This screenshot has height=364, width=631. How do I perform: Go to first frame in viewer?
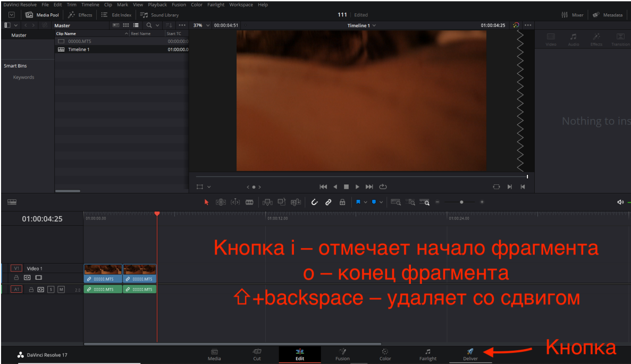pos(323,187)
